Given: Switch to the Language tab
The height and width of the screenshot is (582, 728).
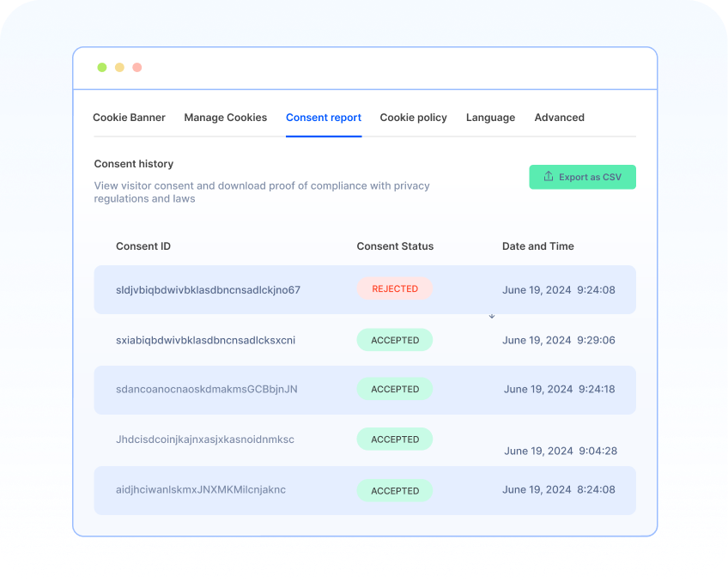Looking at the screenshot, I should pos(490,118).
